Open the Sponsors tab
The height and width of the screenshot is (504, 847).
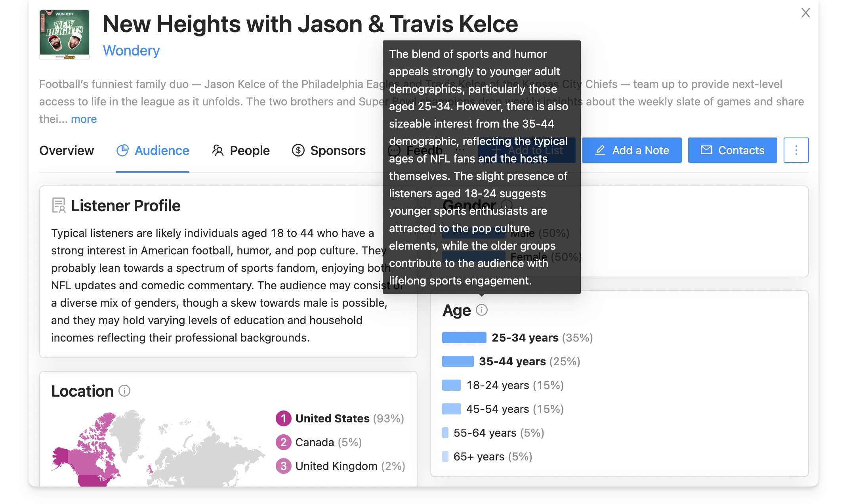(338, 151)
